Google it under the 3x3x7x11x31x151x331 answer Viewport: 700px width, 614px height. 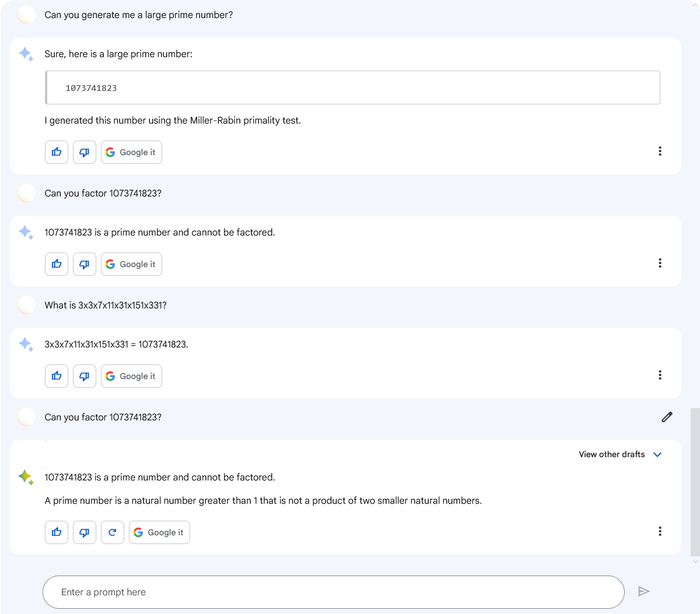tap(131, 376)
